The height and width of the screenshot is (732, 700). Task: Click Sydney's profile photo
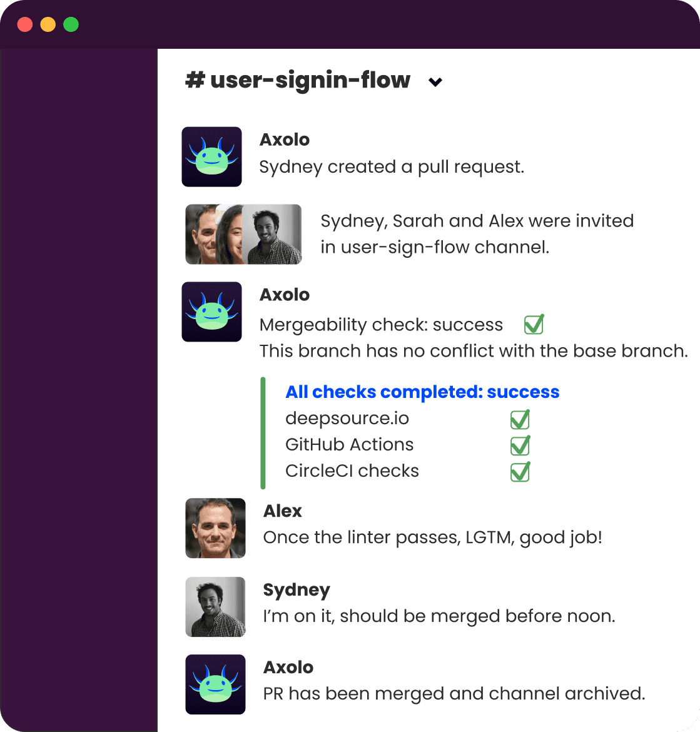pyautogui.click(x=215, y=606)
